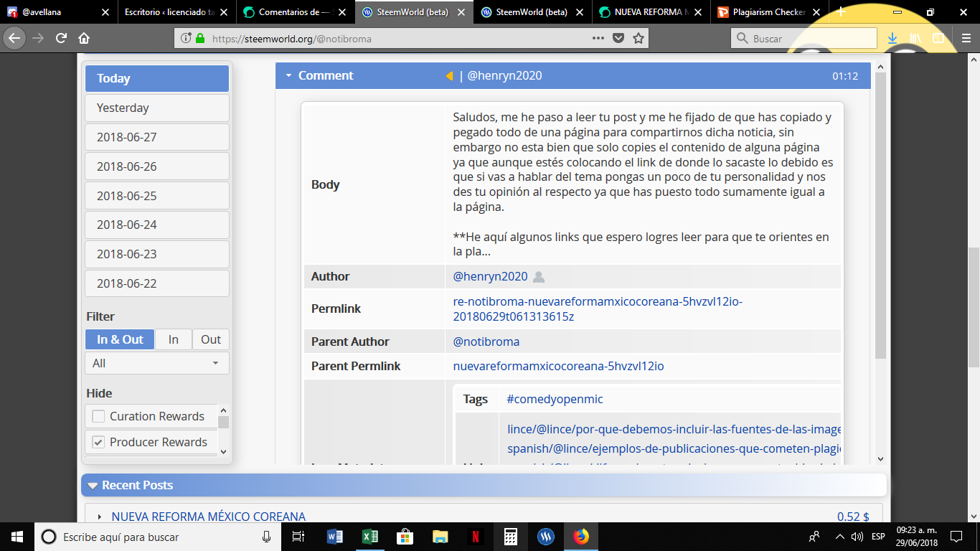Choose the 2018-06-27 date entry

coord(157,137)
